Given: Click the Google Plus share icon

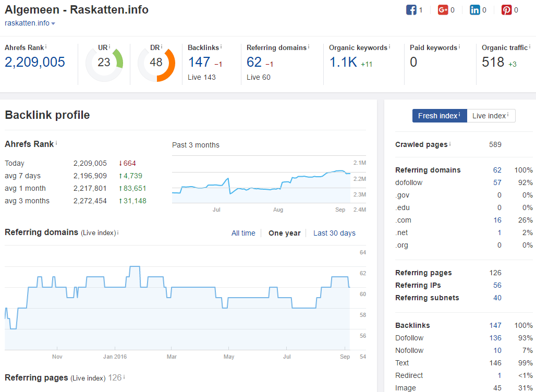Looking at the screenshot, I should tap(443, 10).
